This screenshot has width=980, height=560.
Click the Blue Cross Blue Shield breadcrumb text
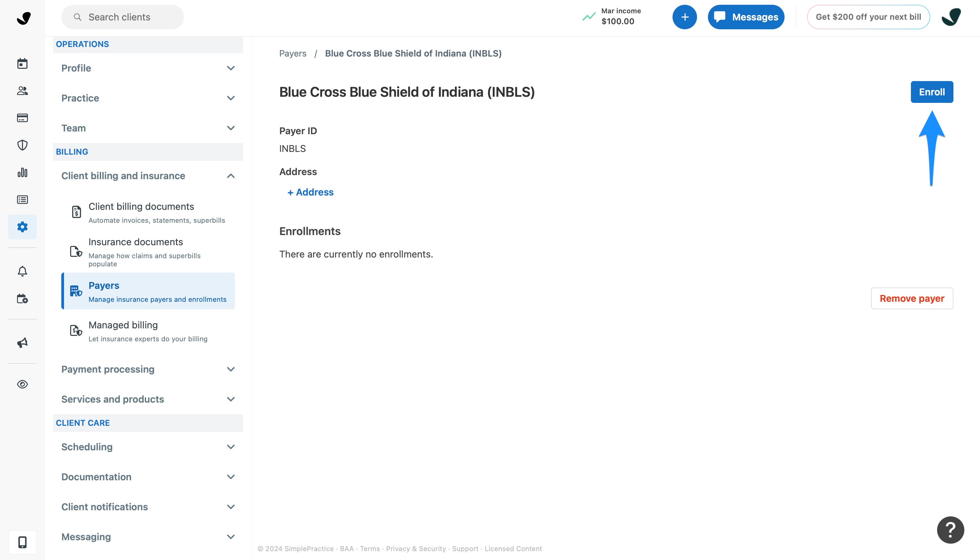tap(413, 53)
